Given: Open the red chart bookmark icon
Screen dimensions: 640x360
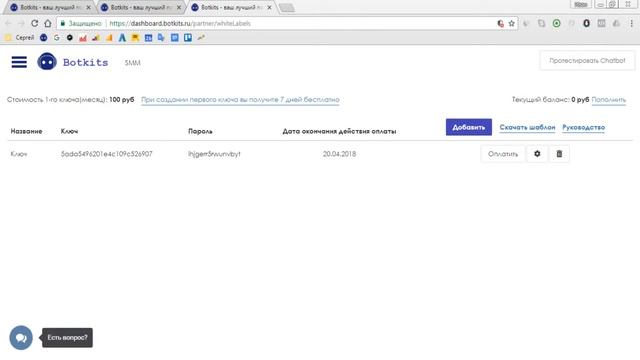Looking at the screenshot, I should [83, 38].
